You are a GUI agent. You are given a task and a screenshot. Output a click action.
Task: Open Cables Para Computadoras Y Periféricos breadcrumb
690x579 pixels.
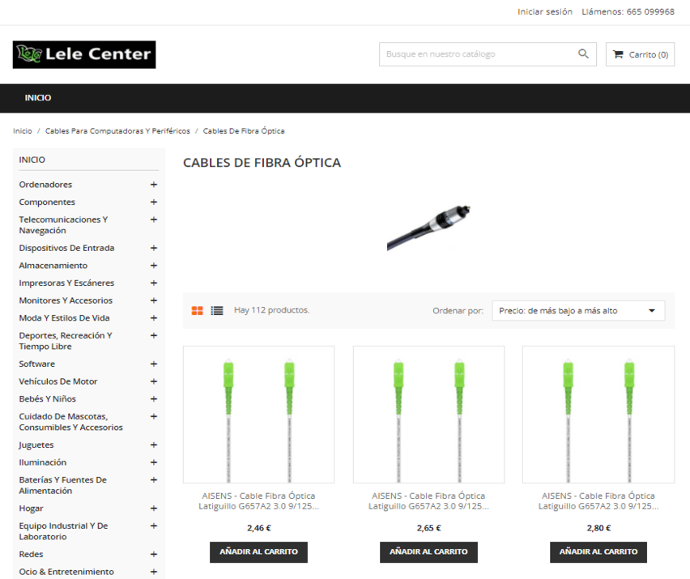click(x=117, y=131)
